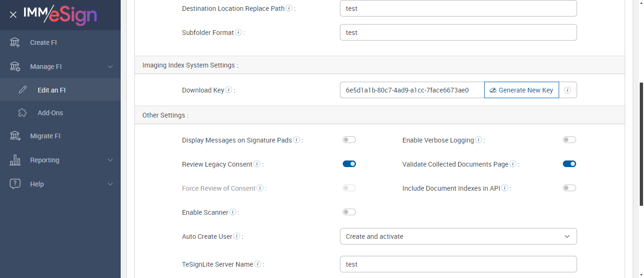Click the Create FI bank icon
This screenshot has height=278, width=644.
(x=15, y=42)
